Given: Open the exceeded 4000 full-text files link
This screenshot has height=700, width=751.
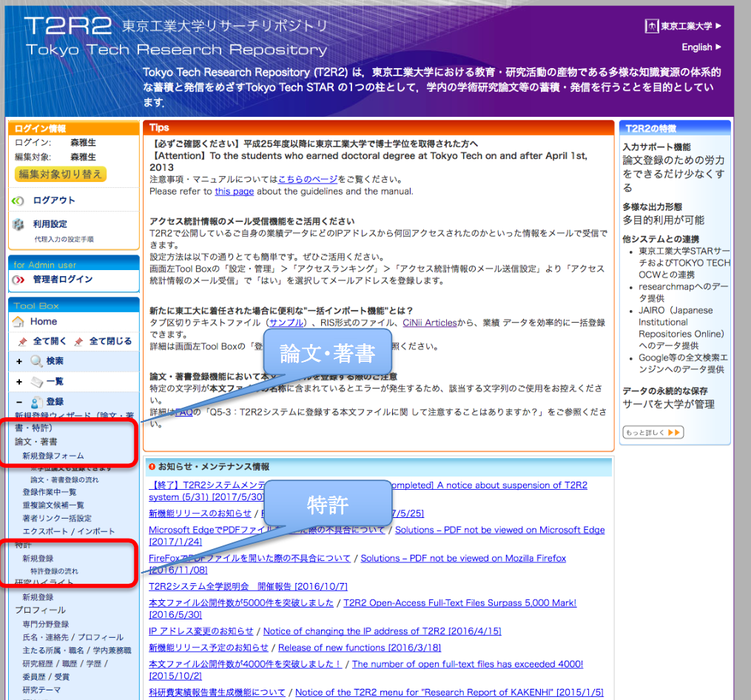Looking at the screenshot, I should pos(468,664).
